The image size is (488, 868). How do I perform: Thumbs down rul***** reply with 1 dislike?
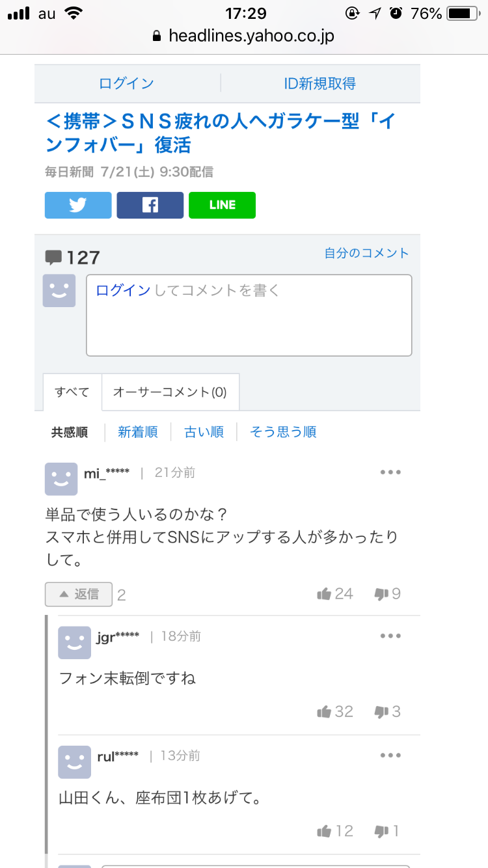[x=386, y=831]
